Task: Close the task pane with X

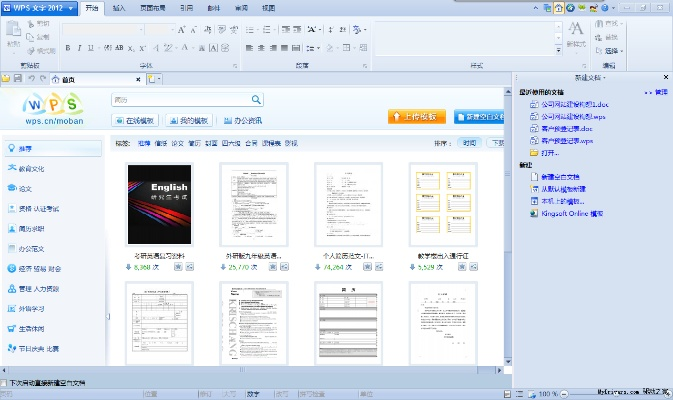Action: (x=666, y=77)
